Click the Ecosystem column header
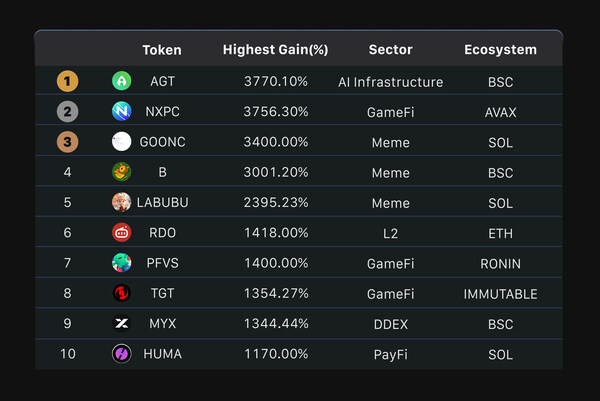Viewport: 600px width, 401px height. (500, 49)
